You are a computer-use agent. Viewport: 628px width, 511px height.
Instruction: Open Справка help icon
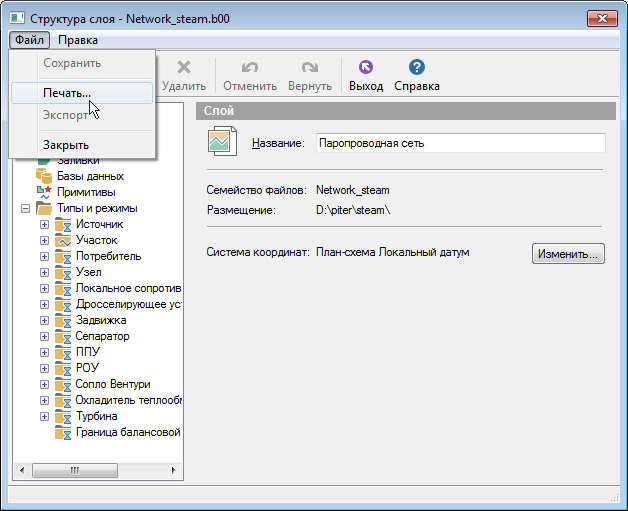coord(417,67)
